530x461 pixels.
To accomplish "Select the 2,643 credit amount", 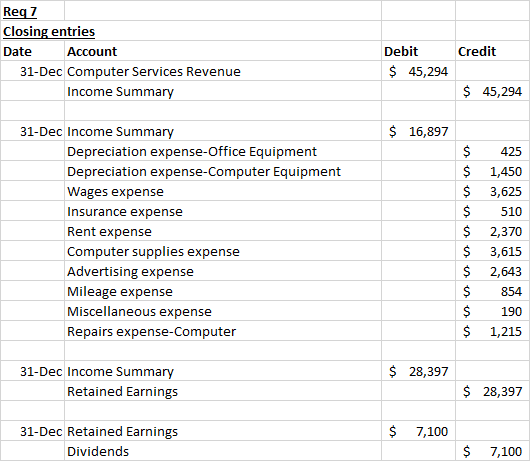I will click(492, 271).
